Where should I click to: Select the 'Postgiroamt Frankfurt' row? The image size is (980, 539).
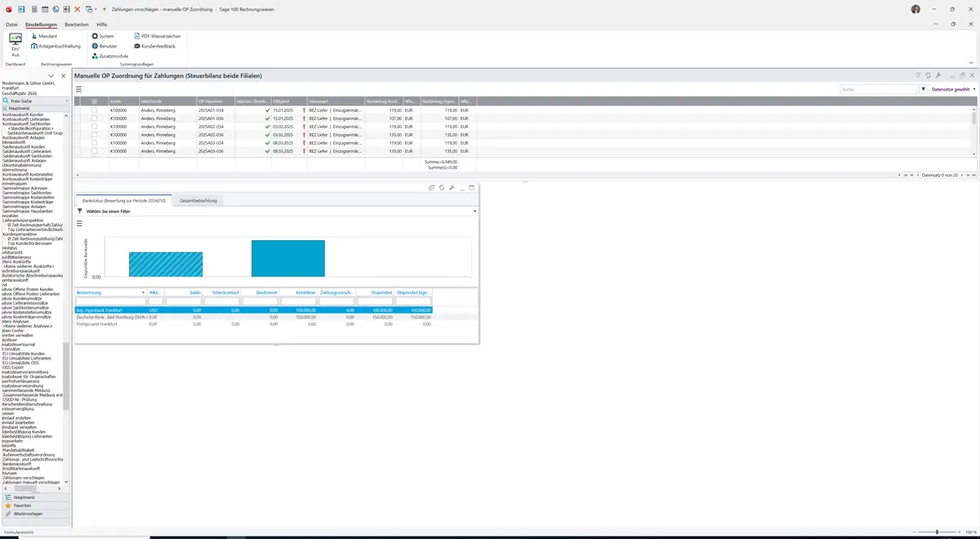click(253, 324)
